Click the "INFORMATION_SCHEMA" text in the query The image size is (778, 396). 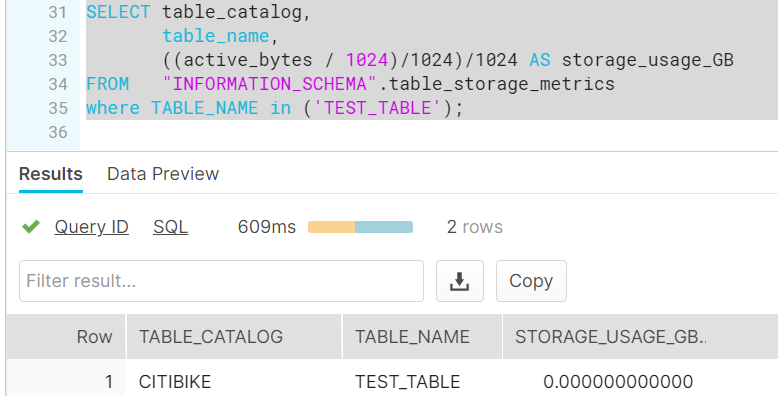click(x=269, y=84)
